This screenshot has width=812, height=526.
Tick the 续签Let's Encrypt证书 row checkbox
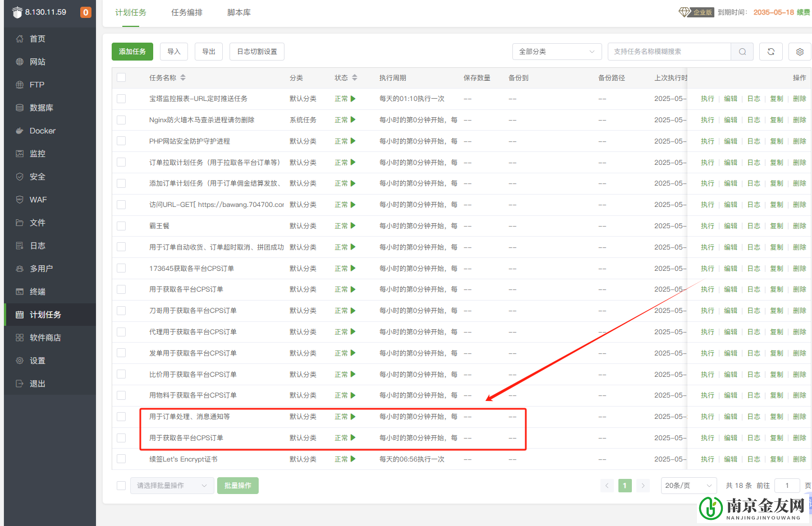click(x=121, y=459)
